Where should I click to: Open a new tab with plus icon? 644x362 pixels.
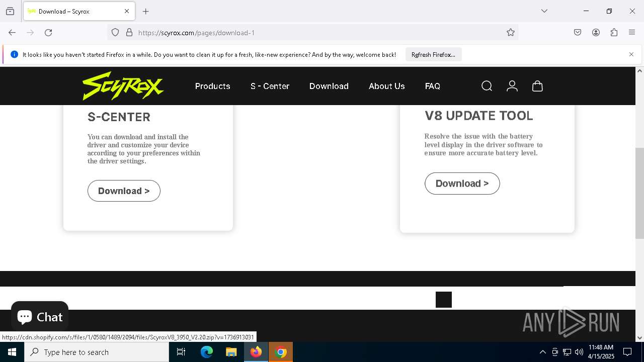click(146, 11)
